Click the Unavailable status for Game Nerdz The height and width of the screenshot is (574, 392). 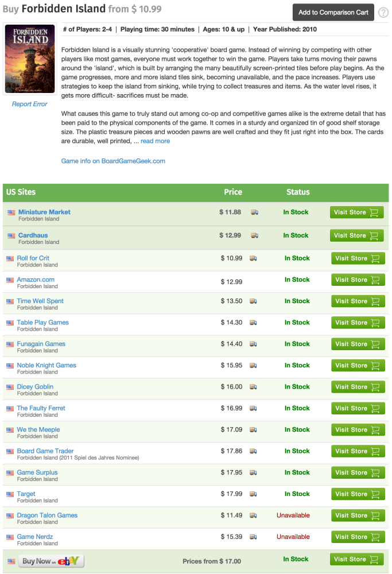(293, 537)
